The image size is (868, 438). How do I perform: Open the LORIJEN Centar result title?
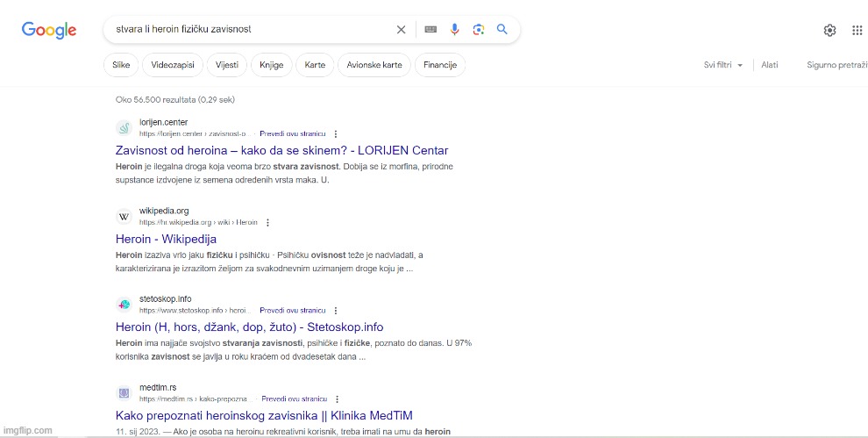point(281,150)
